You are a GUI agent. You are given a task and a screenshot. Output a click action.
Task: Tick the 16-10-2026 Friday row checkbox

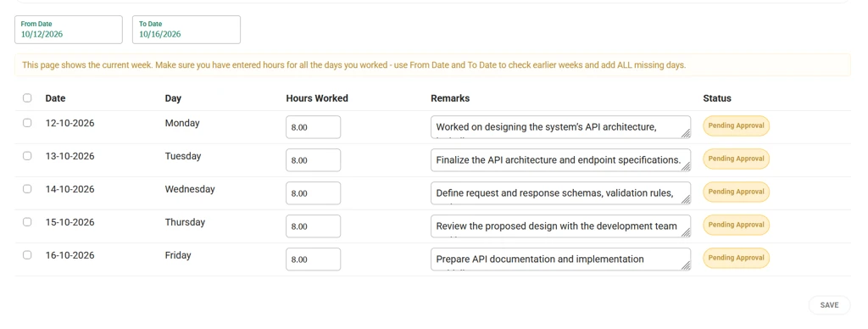click(x=27, y=255)
